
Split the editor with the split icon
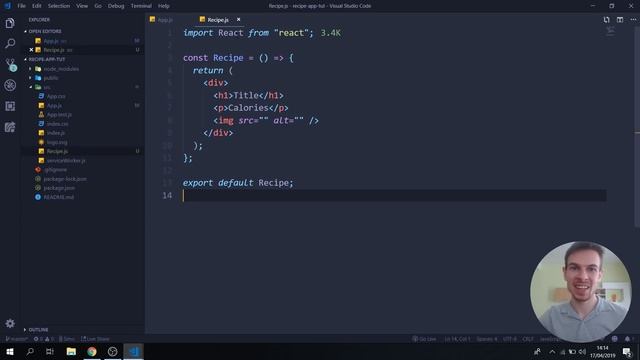[620, 20]
